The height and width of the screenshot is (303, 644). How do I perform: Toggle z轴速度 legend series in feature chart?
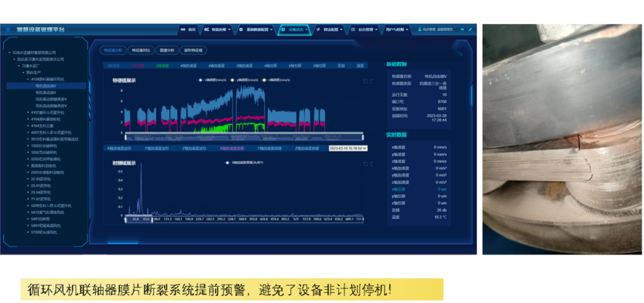point(276,80)
